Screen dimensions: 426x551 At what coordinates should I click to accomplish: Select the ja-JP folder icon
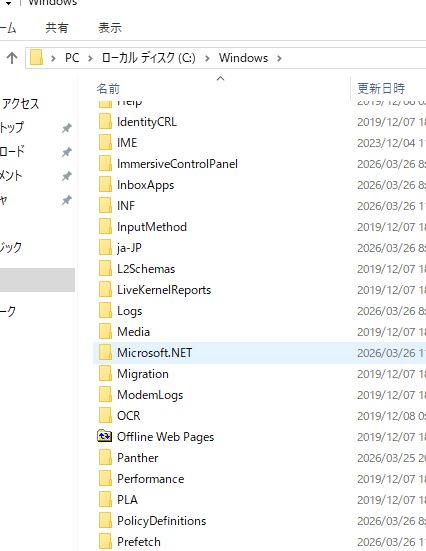tap(105, 248)
